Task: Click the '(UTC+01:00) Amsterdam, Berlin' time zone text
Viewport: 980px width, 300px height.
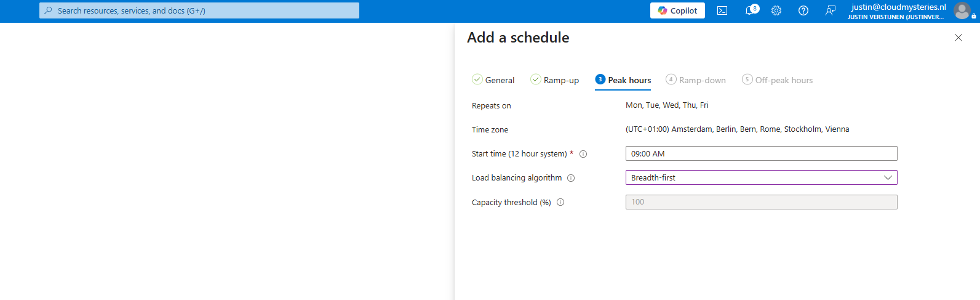Action: pyautogui.click(x=737, y=129)
